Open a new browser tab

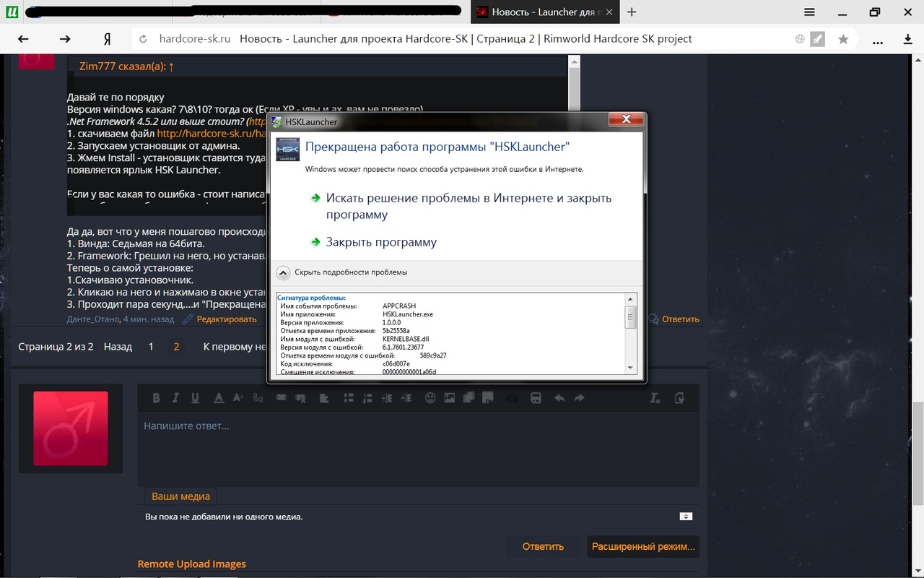pos(632,12)
